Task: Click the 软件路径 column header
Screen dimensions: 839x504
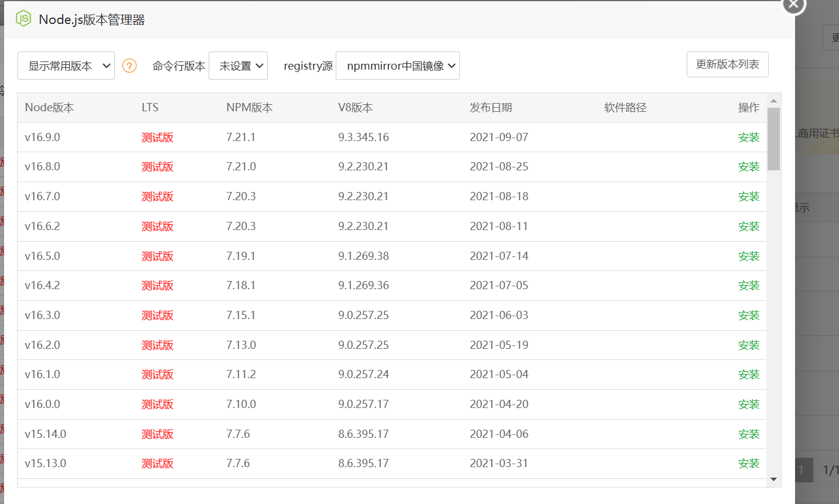Action: (x=626, y=108)
